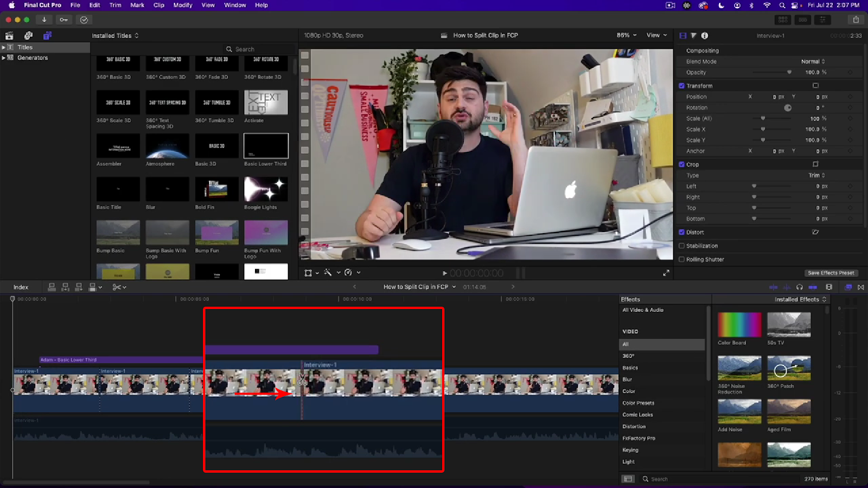Expand the Titles category triangle
The width and height of the screenshot is (868, 488).
pyautogui.click(x=4, y=47)
